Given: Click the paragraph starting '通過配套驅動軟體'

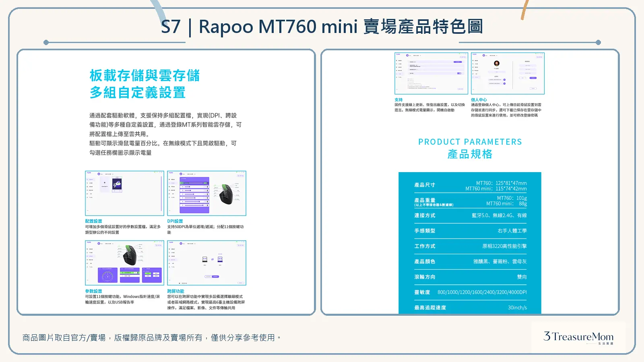Looking at the screenshot, I should (x=165, y=134).
